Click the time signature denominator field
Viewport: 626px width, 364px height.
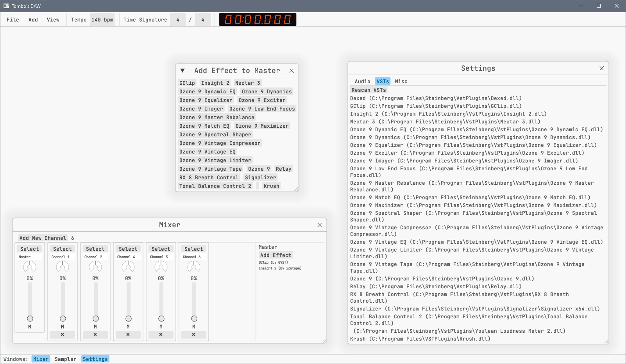[203, 20]
